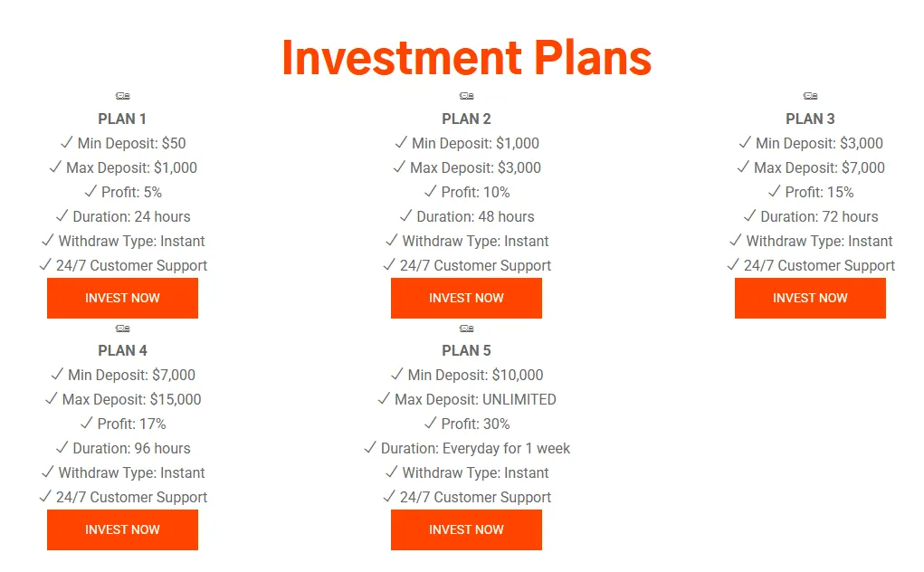Click the small icon above PLAN 5
Screen dimensions: 924x572
[x=466, y=328]
